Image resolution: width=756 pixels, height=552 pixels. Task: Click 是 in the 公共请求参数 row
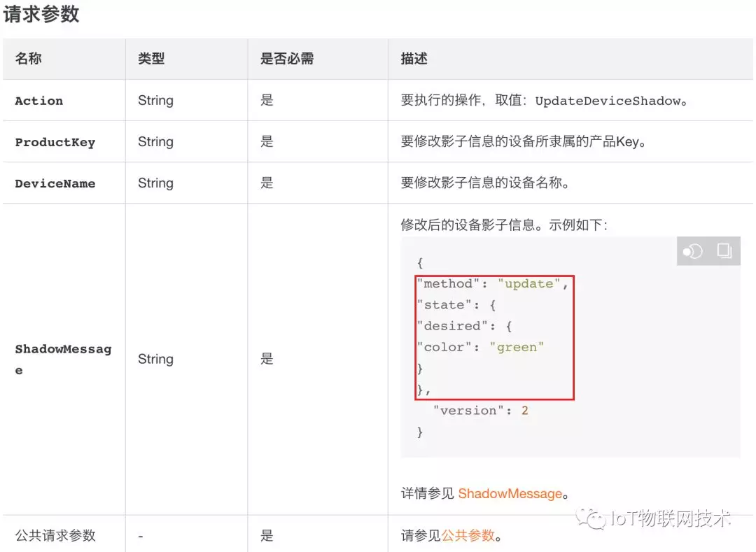click(x=267, y=536)
